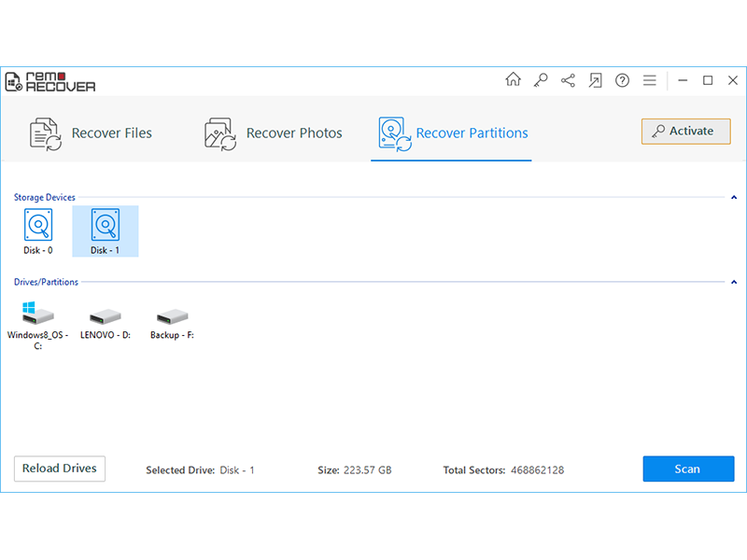
Task: Click the Storage Devices heading
Action: (x=44, y=197)
